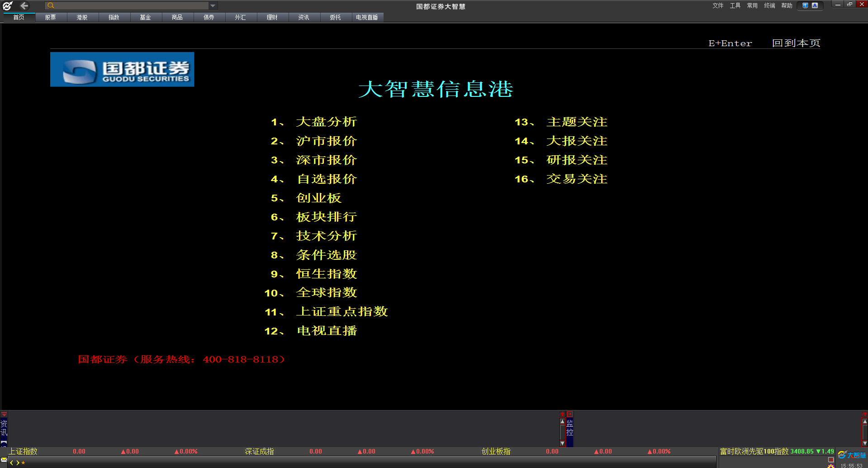Open 1、大盘分析
This screenshot has height=468, width=868.
[314, 122]
